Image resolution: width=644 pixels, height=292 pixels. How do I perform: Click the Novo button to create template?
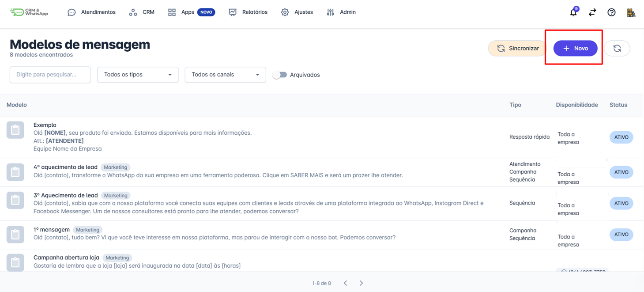tap(575, 48)
